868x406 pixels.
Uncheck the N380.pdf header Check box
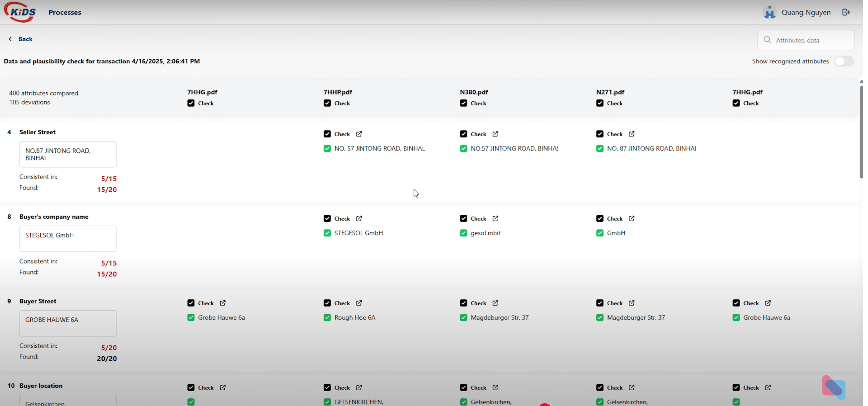tap(463, 103)
